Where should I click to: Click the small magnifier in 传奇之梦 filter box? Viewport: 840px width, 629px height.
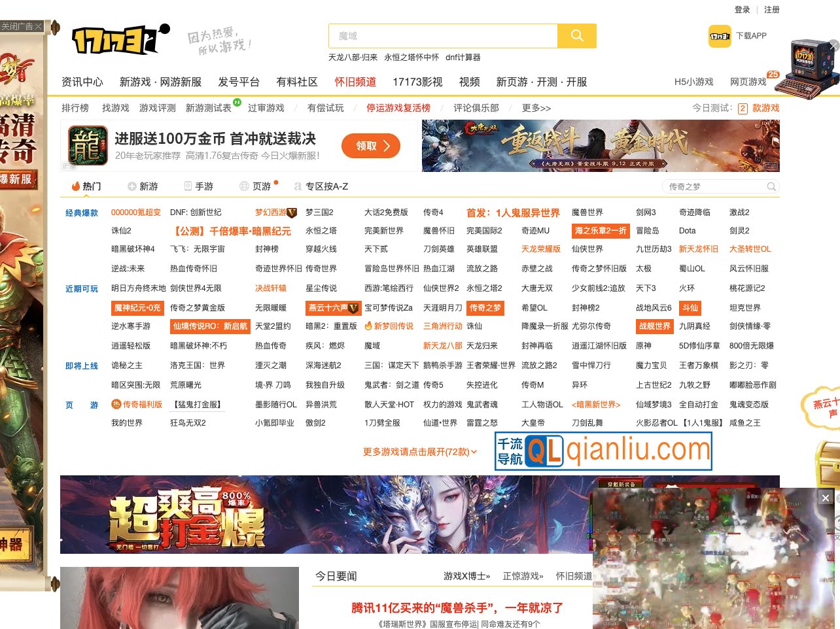pos(771,186)
